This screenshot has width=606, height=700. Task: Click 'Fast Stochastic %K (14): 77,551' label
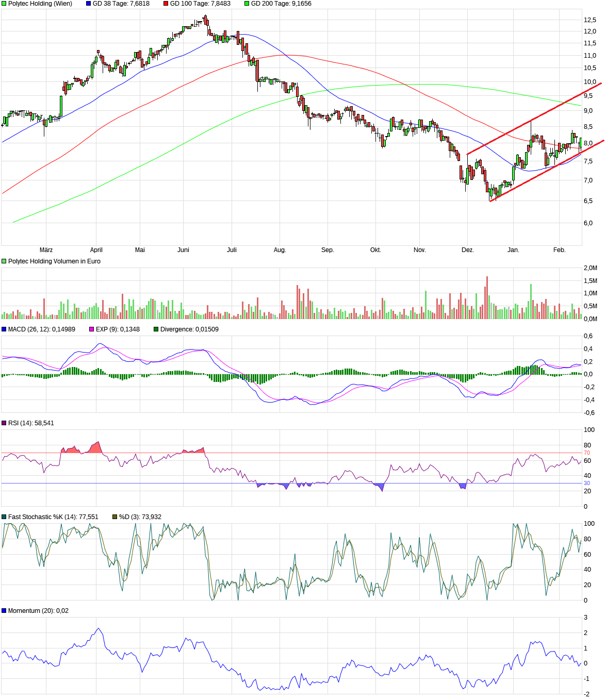(x=53, y=517)
